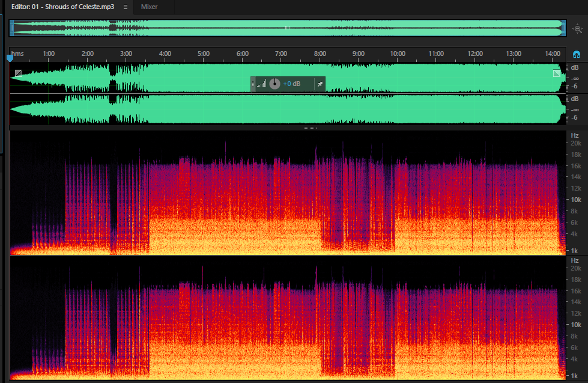
Task: Click the 12:00 mark on the time ruler
Action: [475, 54]
